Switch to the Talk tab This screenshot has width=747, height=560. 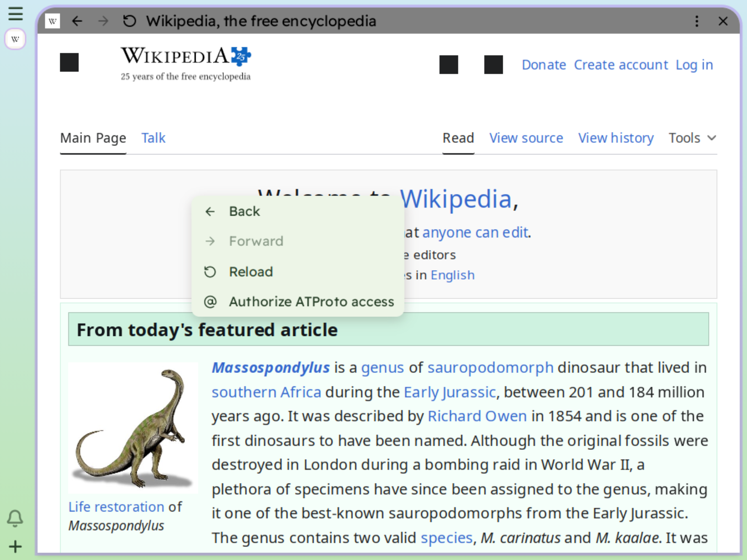[x=153, y=138]
